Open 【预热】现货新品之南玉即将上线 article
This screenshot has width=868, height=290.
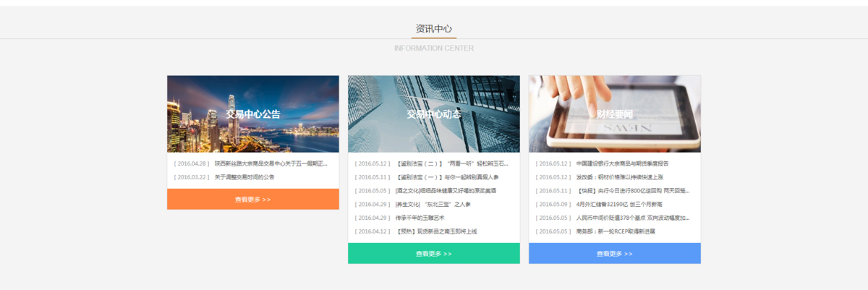point(436,231)
